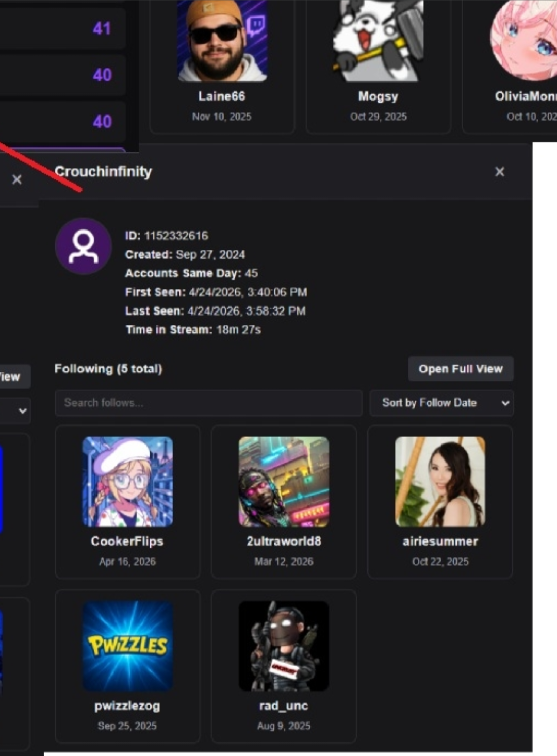Click the Apr 16, 2026 follow date
This screenshot has width=557, height=756.
tap(127, 562)
